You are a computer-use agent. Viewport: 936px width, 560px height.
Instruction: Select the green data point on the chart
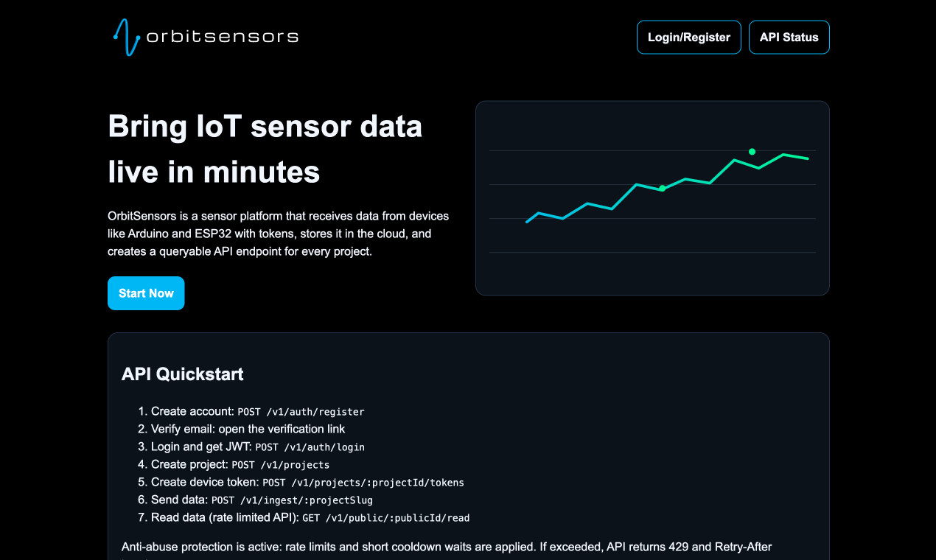click(751, 151)
